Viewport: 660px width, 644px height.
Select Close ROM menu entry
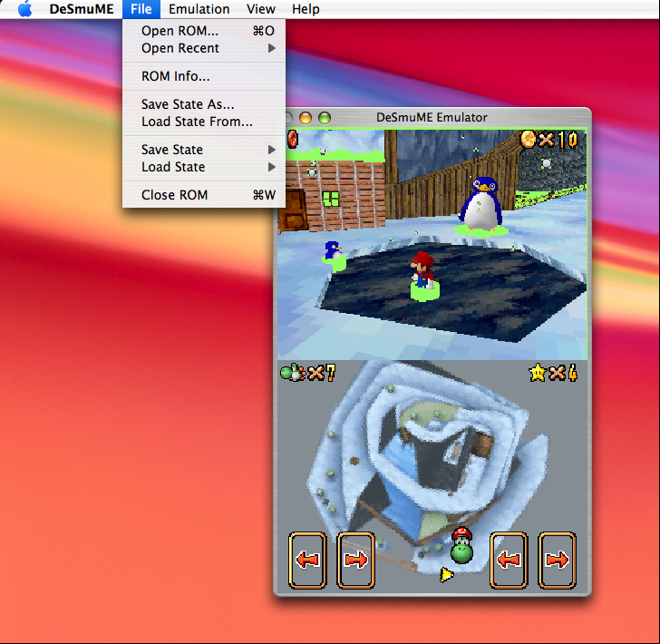coord(204,195)
